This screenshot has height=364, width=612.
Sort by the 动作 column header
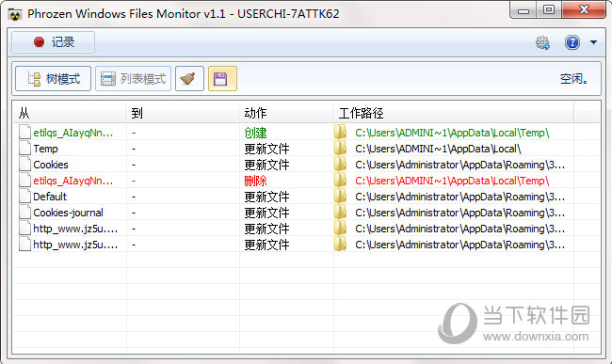click(286, 113)
